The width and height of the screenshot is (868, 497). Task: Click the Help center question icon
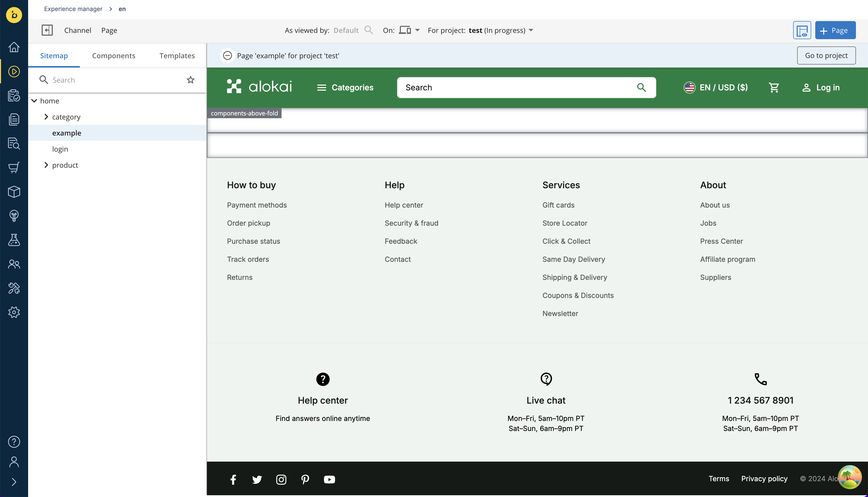click(323, 379)
